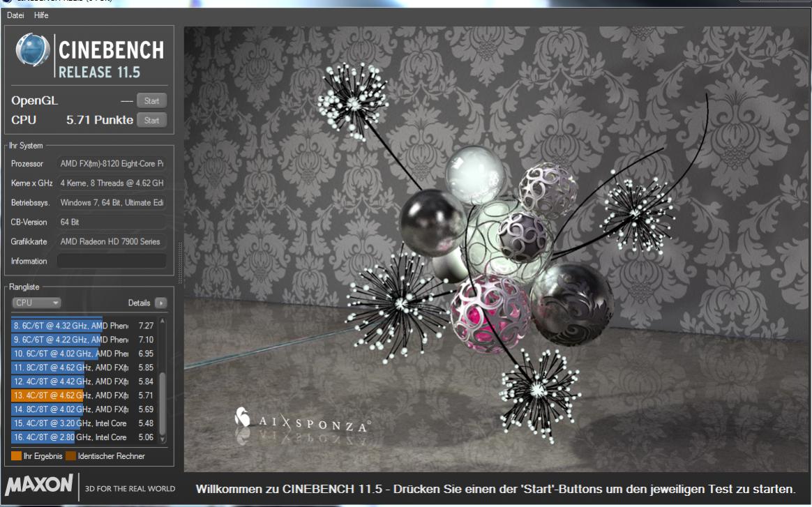The image size is (812, 507).
Task: Select ranking row 15 Intel Core 5.48
Action: pyautogui.click(x=84, y=423)
